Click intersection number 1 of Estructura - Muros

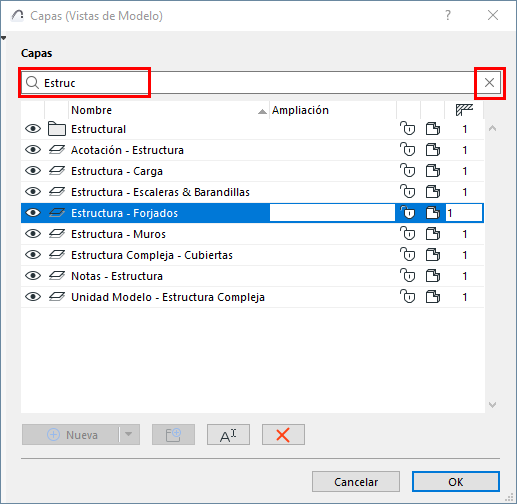click(x=464, y=234)
